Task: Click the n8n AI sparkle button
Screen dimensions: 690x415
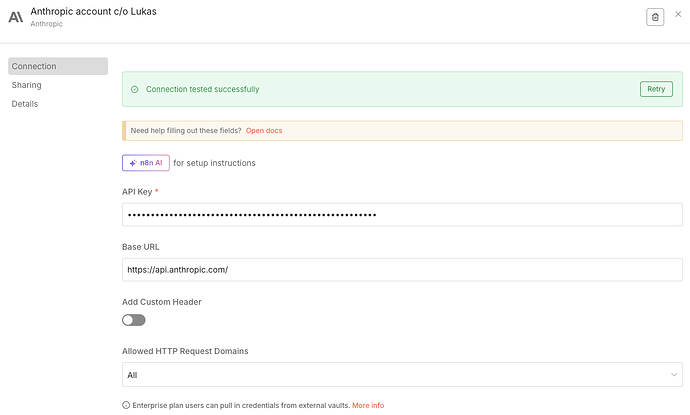Action: coord(145,163)
